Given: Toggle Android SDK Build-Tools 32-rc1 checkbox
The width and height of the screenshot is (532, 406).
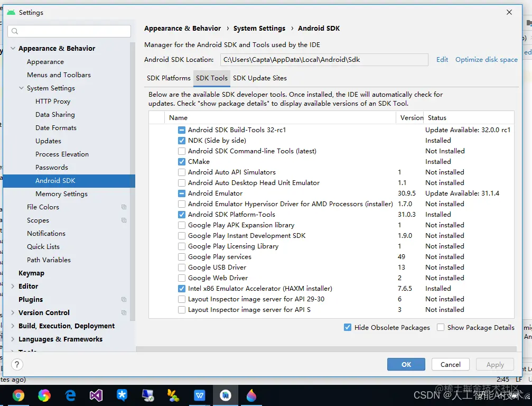Looking at the screenshot, I should coord(182,130).
